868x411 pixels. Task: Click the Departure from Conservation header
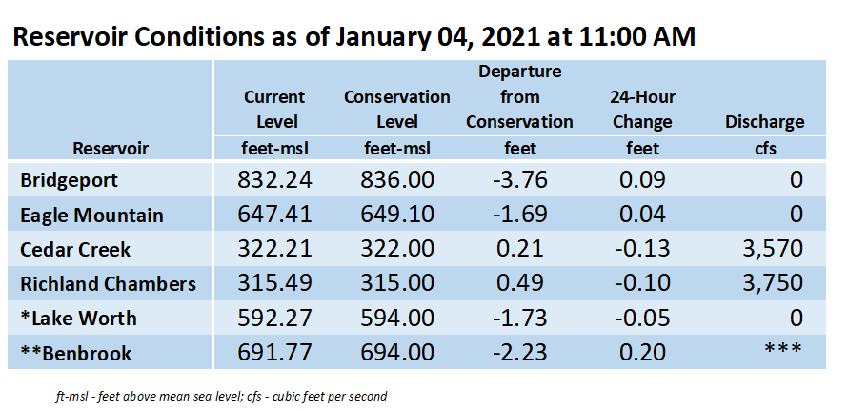coord(519,97)
